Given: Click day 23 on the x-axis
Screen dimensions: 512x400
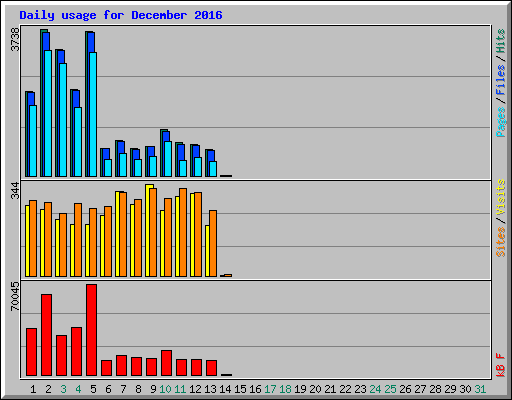Looking at the screenshot, I should tap(360, 389).
